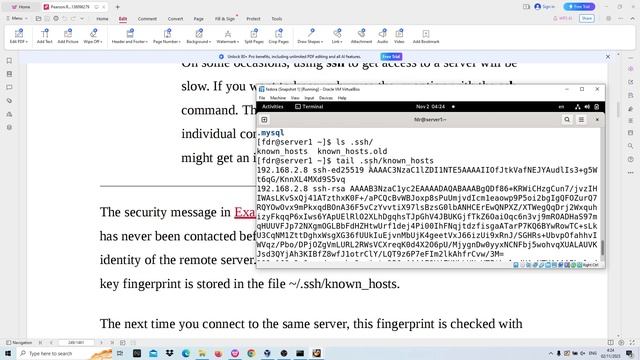Dismiss the Pro benefits banner

[x=608, y=57]
